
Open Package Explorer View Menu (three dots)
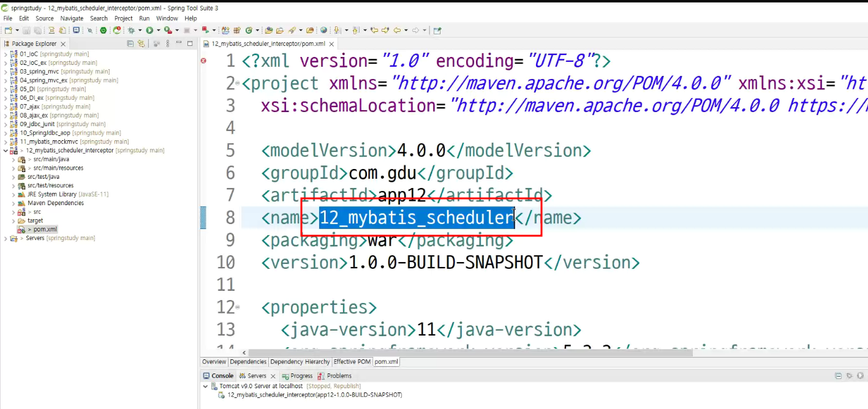click(x=167, y=43)
